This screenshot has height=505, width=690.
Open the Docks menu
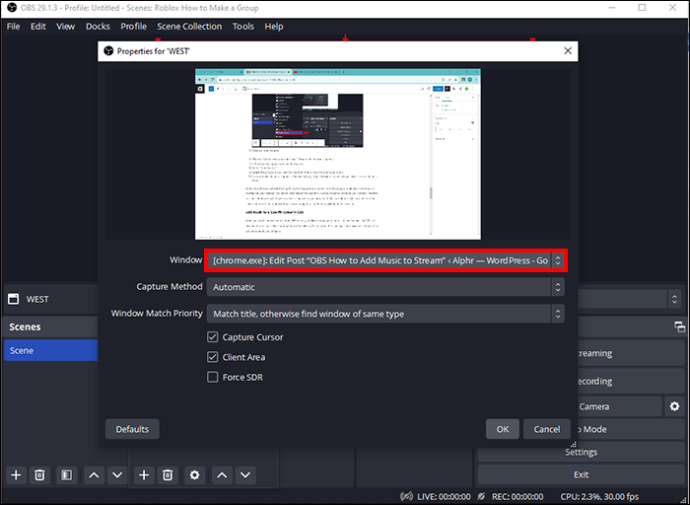98,26
